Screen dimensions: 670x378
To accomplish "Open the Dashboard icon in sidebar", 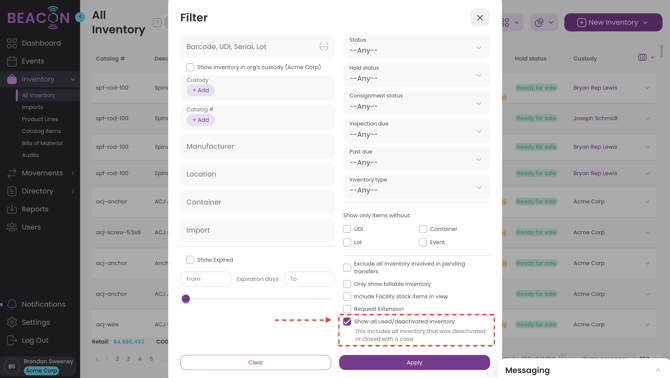I will pyautogui.click(x=12, y=43).
